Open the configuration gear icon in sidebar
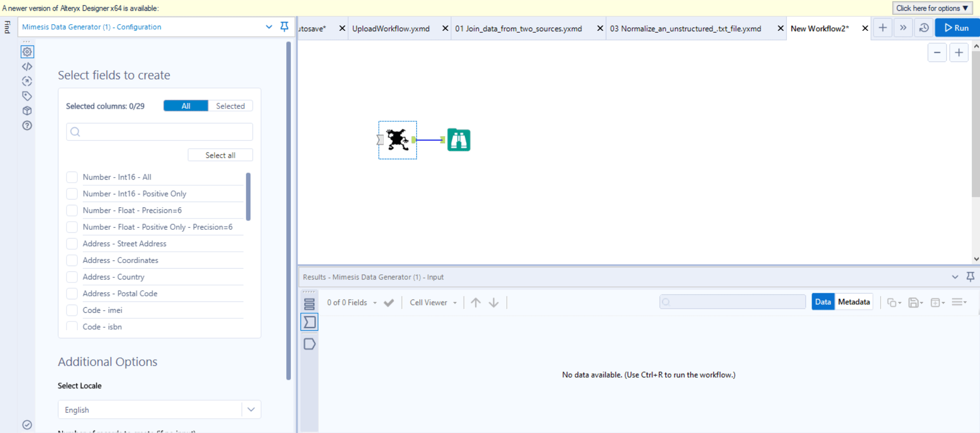 click(x=27, y=52)
